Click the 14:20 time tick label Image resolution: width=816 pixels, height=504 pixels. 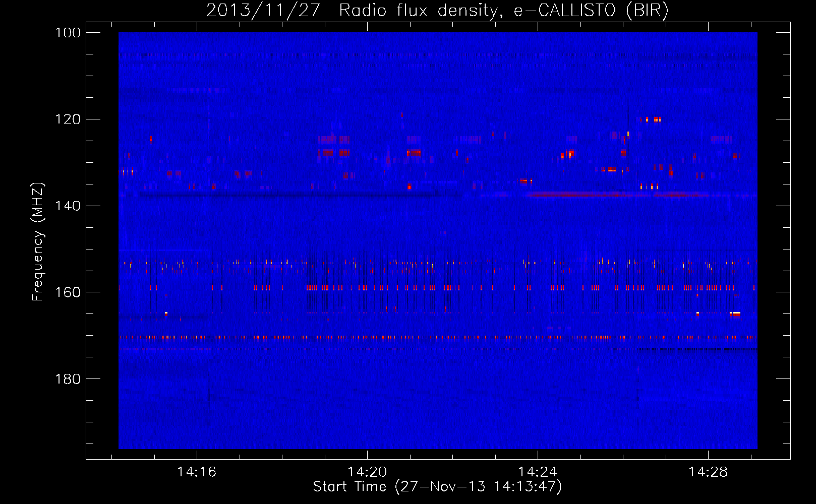(367, 472)
